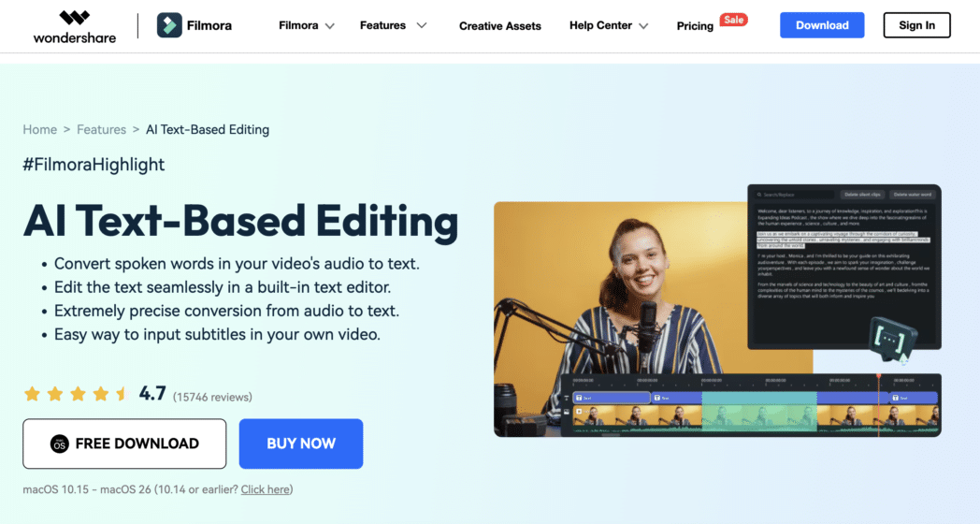Click the green highlighted timeline clip

pyautogui.click(x=758, y=412)
